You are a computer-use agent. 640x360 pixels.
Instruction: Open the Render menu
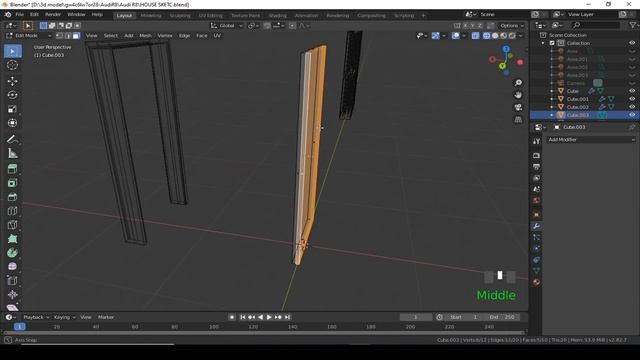[x=53, y=15]
